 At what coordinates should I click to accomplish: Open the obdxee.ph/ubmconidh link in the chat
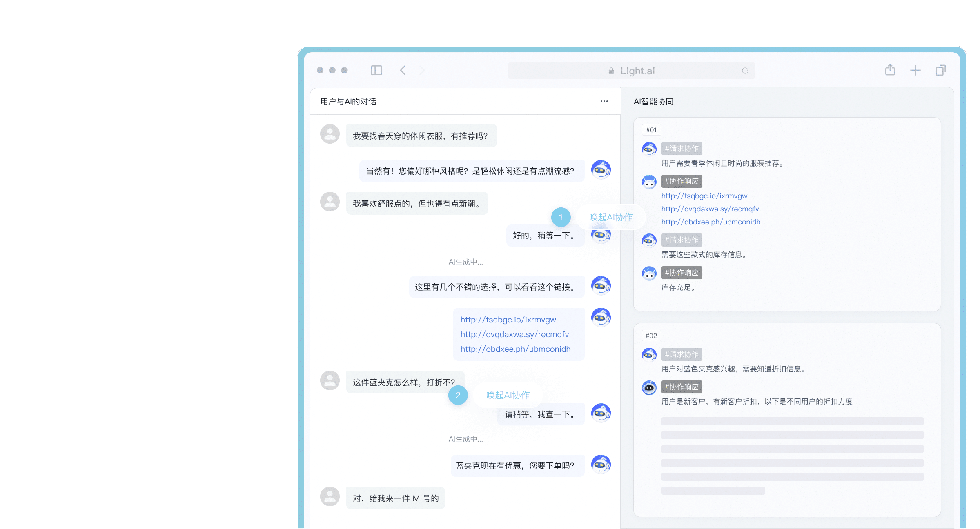coord(515,349)
